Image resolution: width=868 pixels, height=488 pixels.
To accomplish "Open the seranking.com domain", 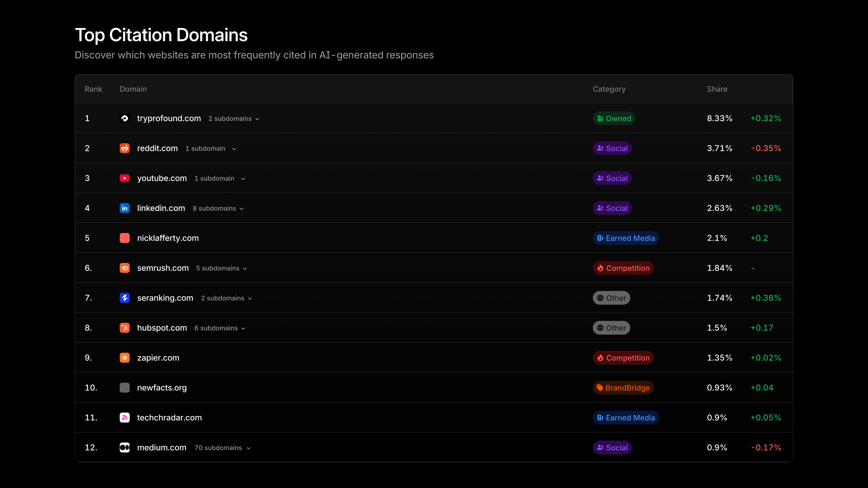I will tap(165, 298).
